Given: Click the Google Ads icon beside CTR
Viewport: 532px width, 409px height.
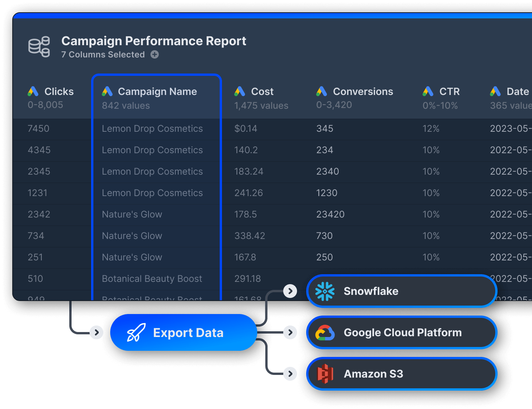Looking at the screenshot, I should point(428,91).
